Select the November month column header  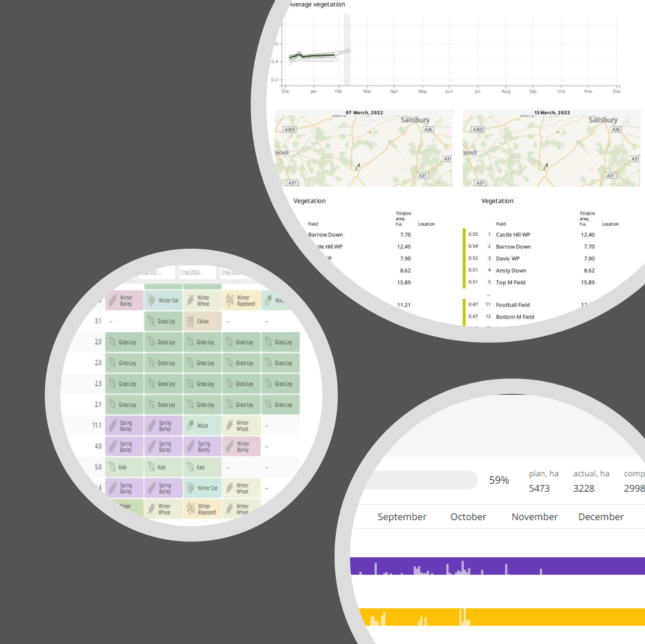[534, 517]
